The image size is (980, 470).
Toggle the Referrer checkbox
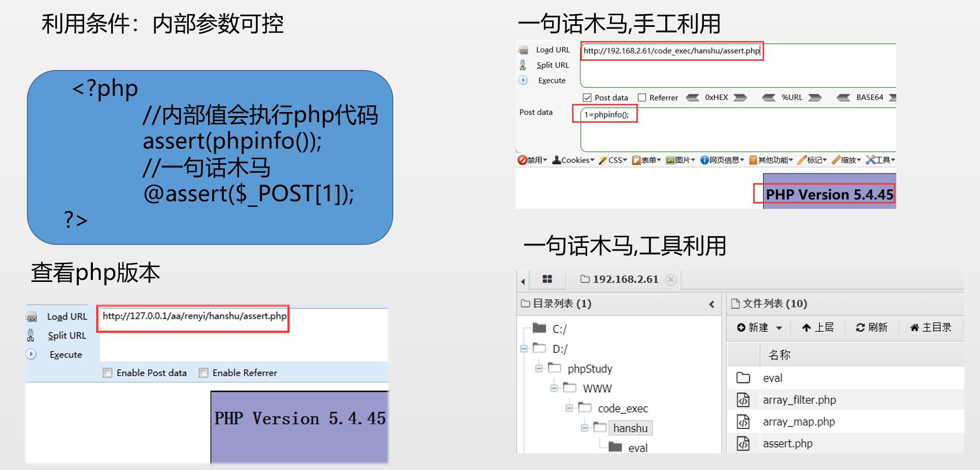pyautogui.click(x=641, y=97)
